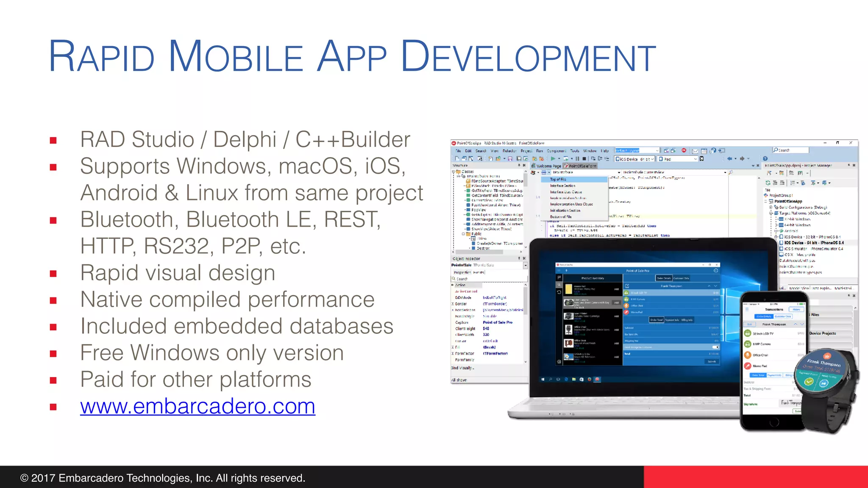Image resolution: width=868 pixels, height=488 pixels.
Task: Click the Remove File from Project folder icon
Action: click(541, 159)
